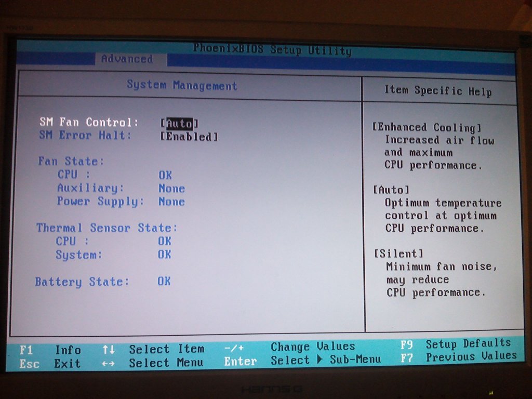Change the SM Error Halt Enabled value
The width and height of the screenshot is (532, 399).
[189, 137]
